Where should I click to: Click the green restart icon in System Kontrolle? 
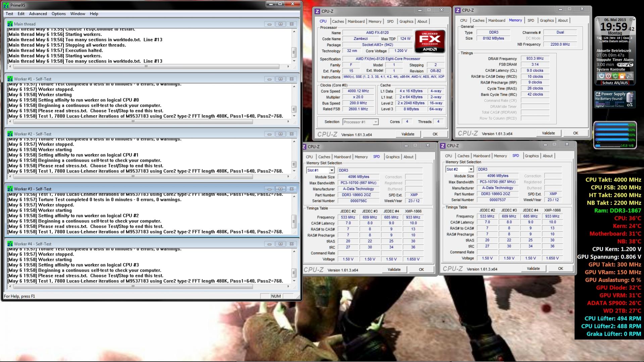(x=615, y=76)
